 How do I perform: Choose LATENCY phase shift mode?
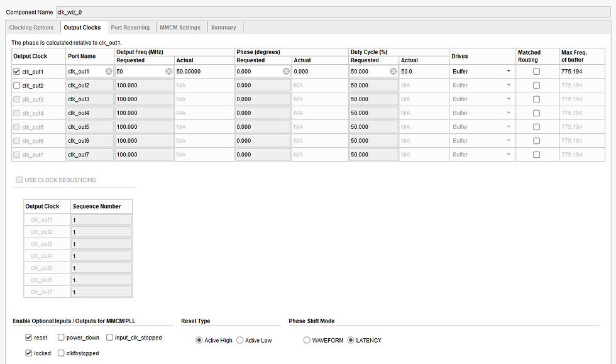[x=351, y=340]
